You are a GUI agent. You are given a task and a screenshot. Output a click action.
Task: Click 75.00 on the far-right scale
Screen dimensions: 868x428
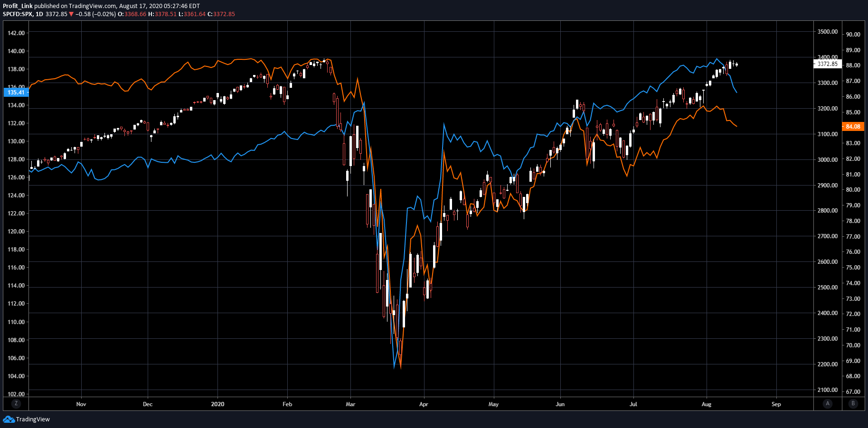coord(853,268)
